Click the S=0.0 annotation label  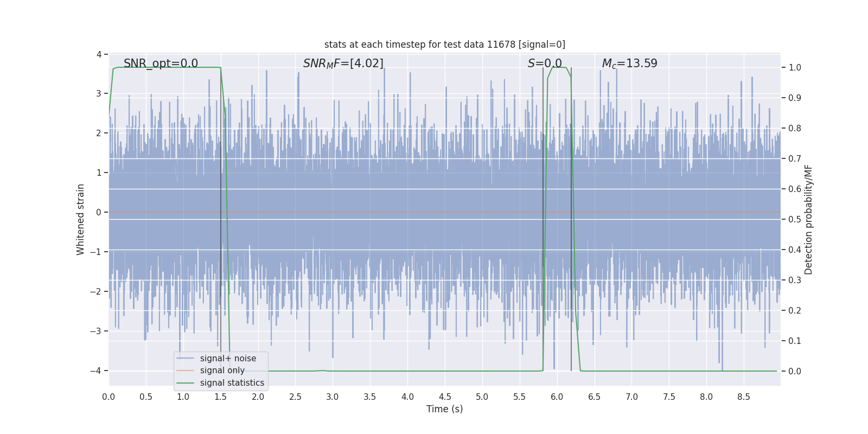[545, 63]
